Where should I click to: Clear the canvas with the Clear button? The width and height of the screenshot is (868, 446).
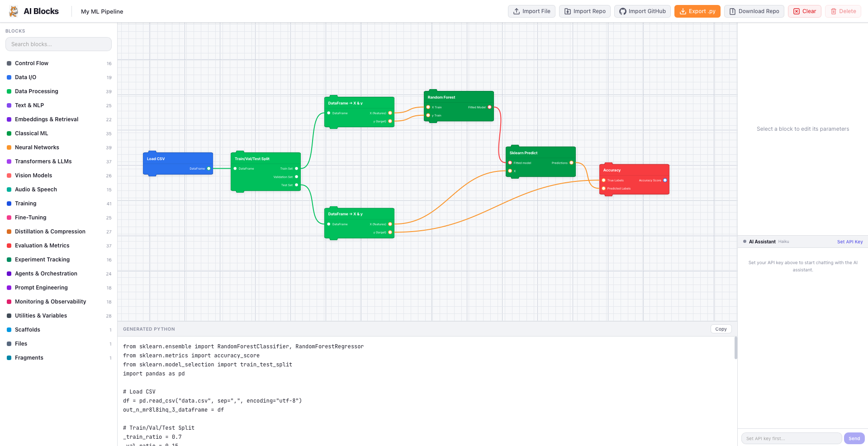pyautogui.click(x=805, y=11)
